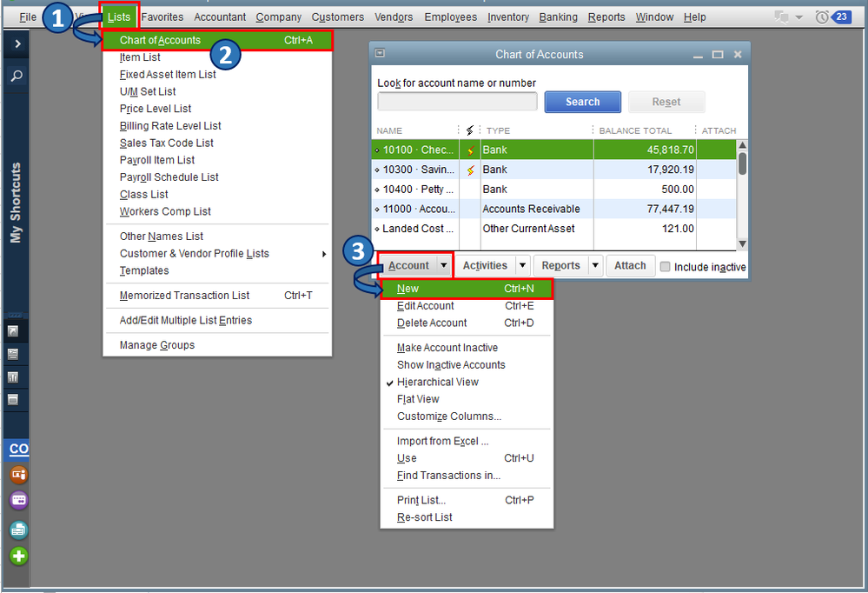
Task: Open the Banking menu
Action: (x=558, y=17)
